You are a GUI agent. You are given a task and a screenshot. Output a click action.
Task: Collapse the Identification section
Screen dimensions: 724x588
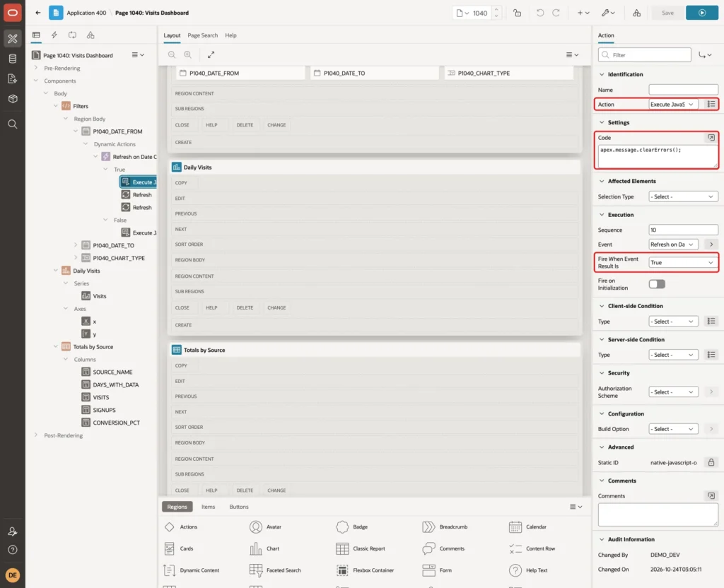click(602, 74)
